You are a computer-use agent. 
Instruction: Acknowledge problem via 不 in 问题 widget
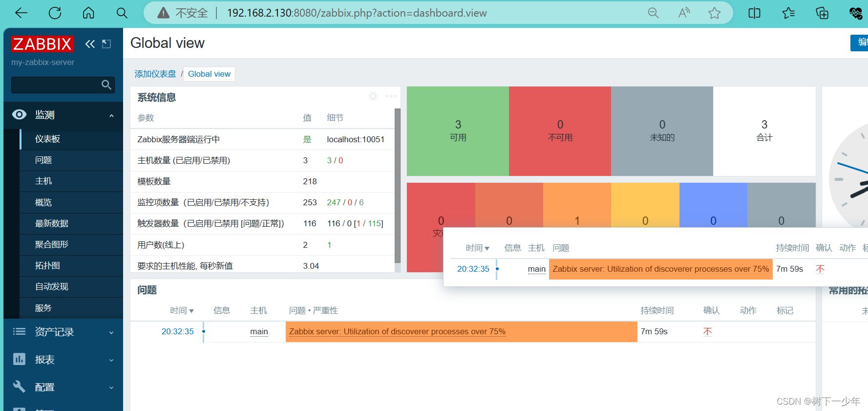[x=707, y=332]
